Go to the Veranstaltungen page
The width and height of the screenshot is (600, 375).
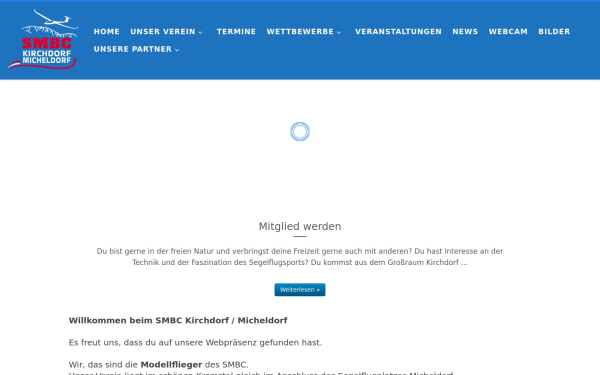[x=398, y=32]
